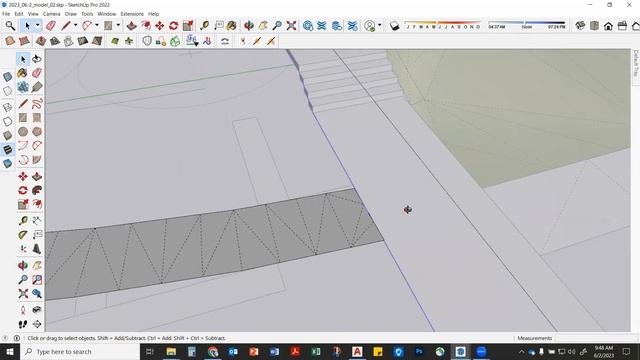Open the File menu
The width and height of the screenshot is (640, 360).
pos(6,14)
